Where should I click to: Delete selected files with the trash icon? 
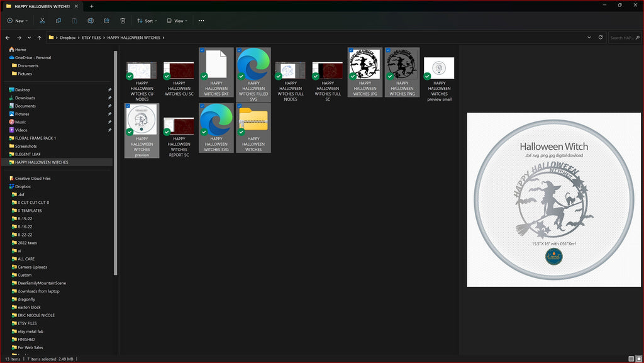click(123, 21)
